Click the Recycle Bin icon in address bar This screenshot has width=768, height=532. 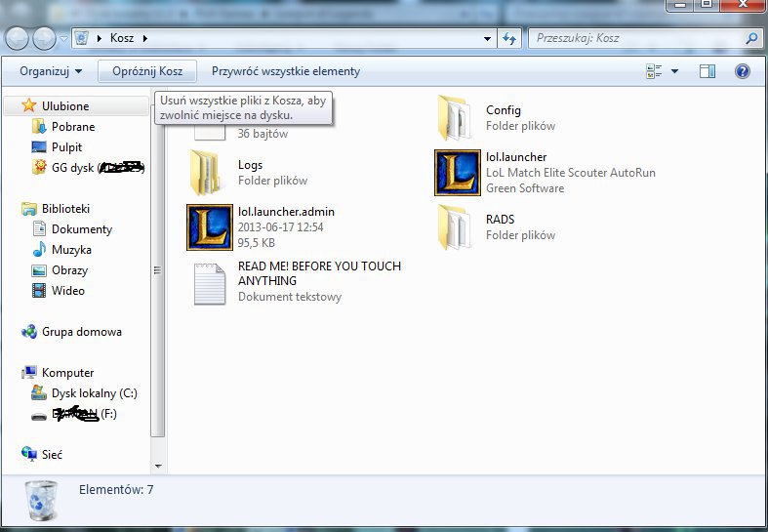[x=82, y=38]
